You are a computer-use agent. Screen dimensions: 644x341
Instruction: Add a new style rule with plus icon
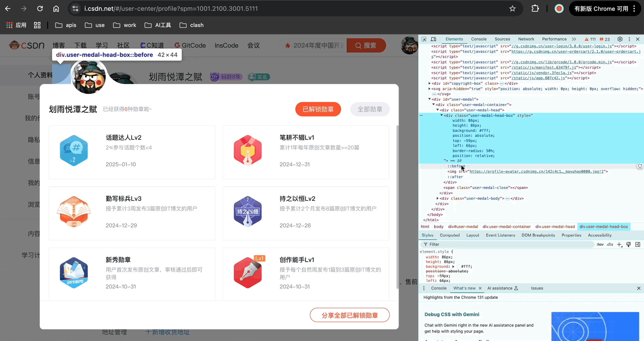[619, 244]
